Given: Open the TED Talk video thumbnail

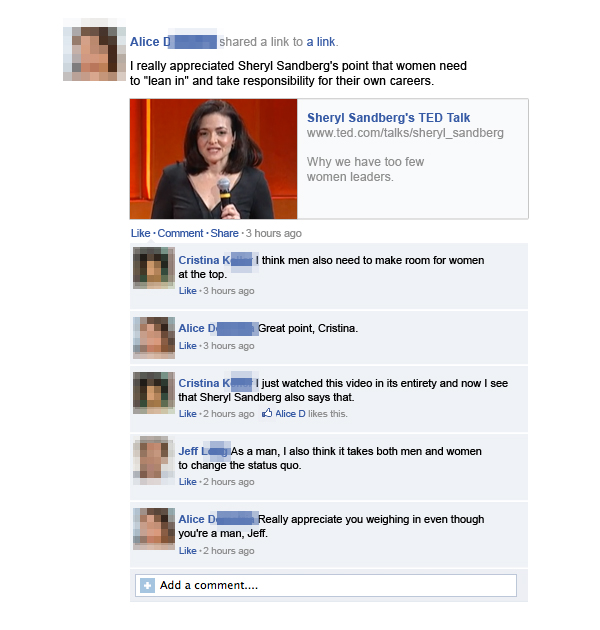Looking at the screenshot, I should (213, 159).
